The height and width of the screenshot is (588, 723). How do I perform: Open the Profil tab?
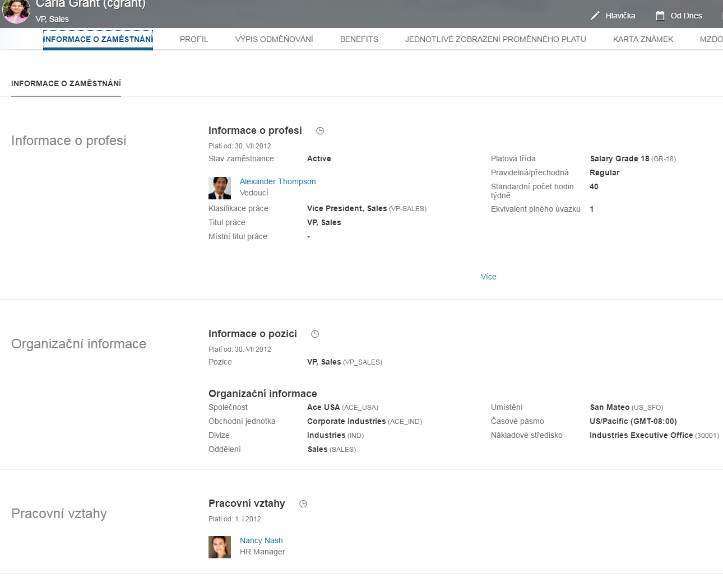194,39
